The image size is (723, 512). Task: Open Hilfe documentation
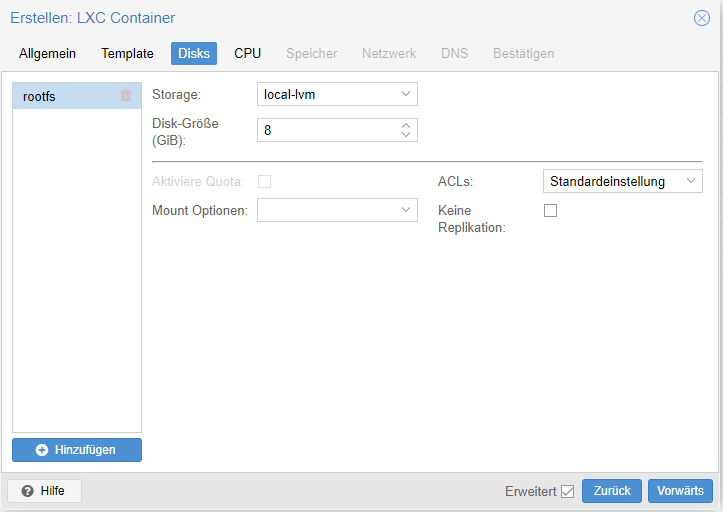coord(44,491)
